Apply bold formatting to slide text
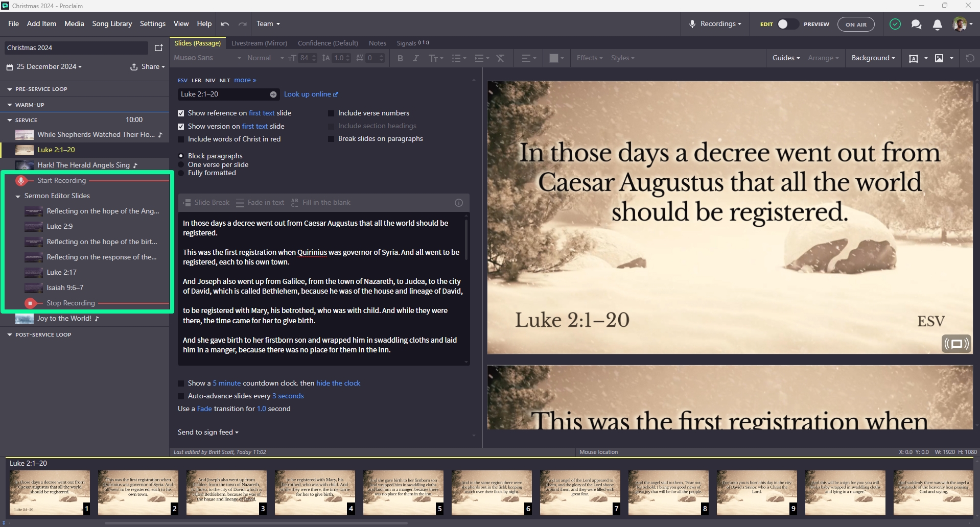The image size is (980, 527). [401, 58]
